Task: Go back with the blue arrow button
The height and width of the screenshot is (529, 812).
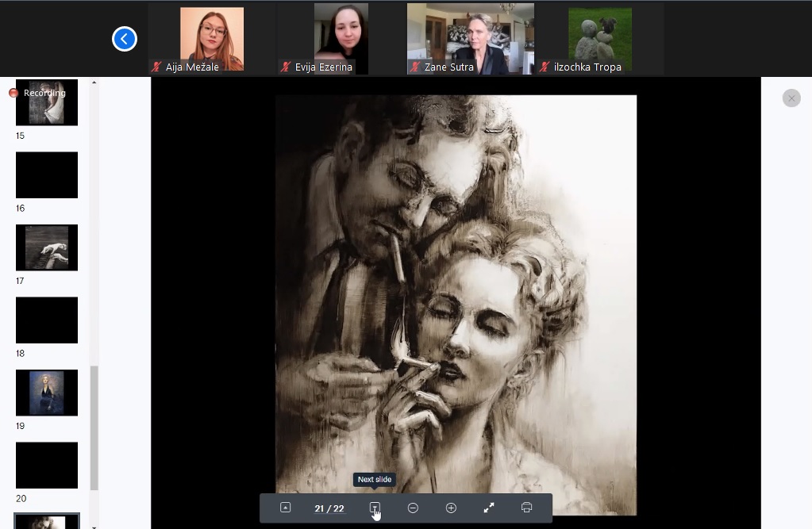Action: [125, 39]
